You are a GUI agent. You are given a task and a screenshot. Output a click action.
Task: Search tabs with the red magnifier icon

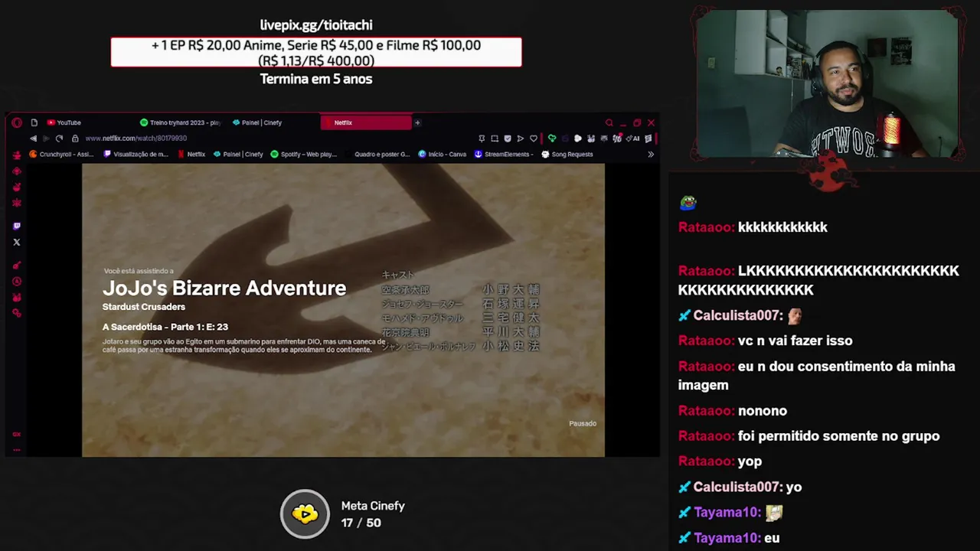point(609,122)
